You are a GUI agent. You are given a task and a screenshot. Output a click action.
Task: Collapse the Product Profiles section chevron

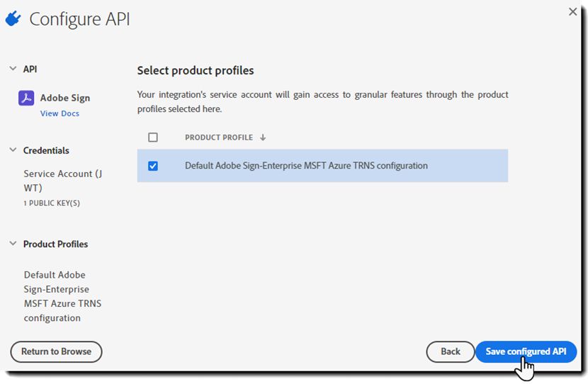coord(13,244)
